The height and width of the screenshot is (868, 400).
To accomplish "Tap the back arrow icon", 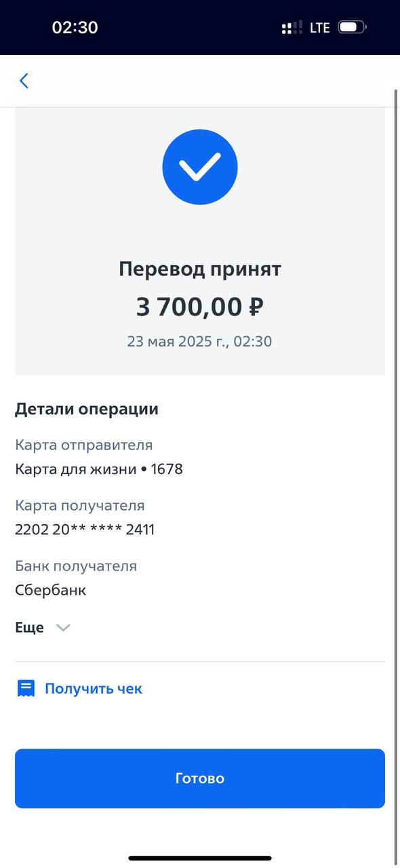I will [x=24, y=81].
